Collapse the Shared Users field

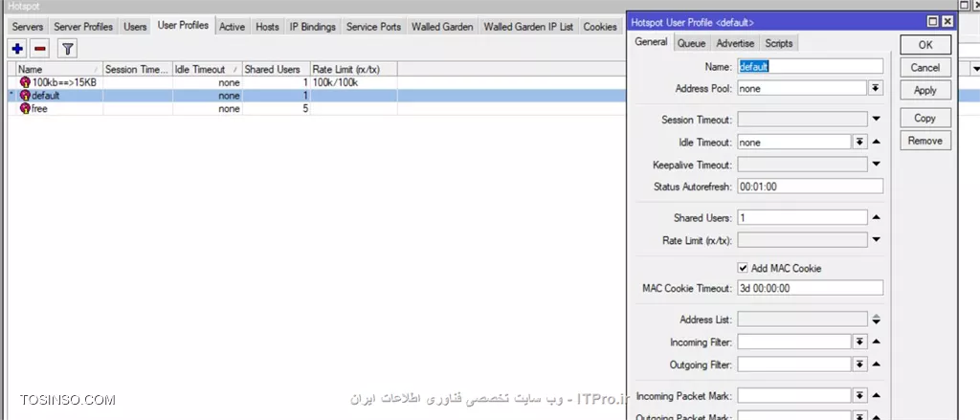click(877, 217)
